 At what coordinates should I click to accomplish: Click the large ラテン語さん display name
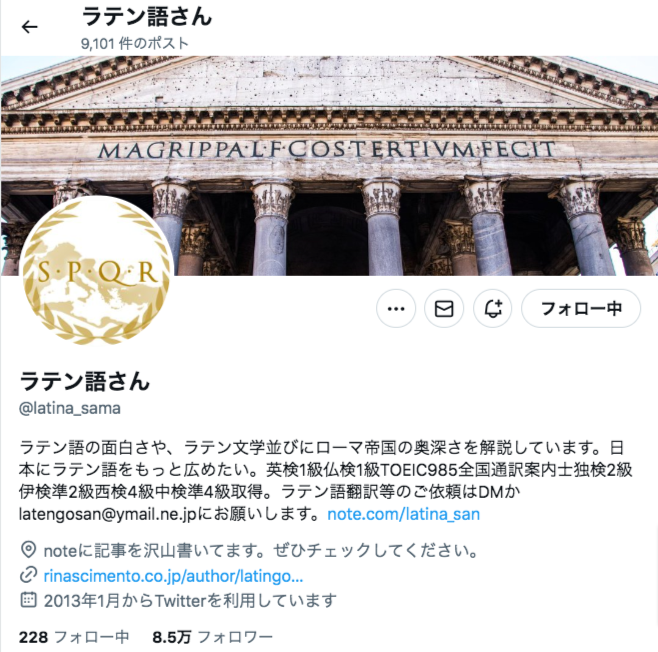(x=84, y=381)
